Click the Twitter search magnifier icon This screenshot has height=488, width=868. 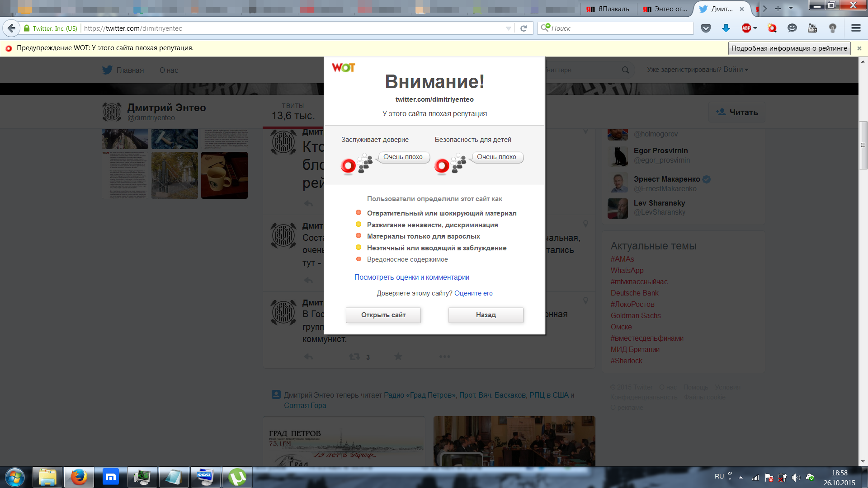pyautogui.click(x=625, y=70)
